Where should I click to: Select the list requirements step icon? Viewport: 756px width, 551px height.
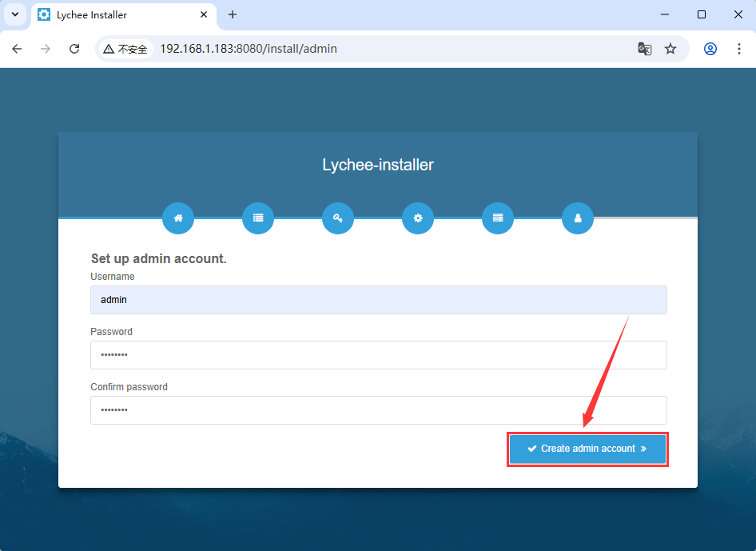(258, 218)
